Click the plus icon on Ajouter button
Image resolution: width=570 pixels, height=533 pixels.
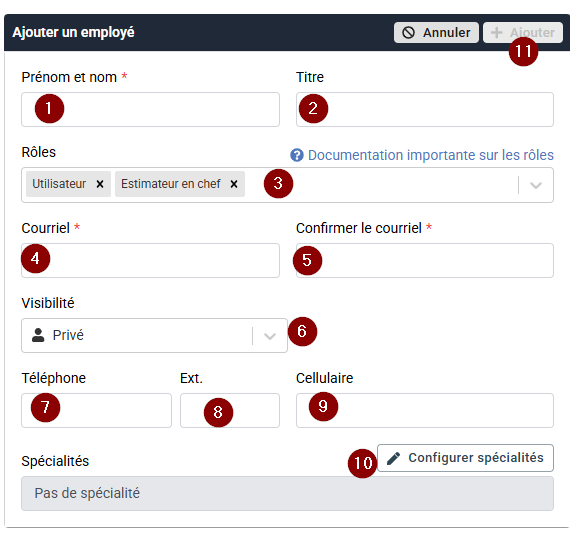(497, 33)
